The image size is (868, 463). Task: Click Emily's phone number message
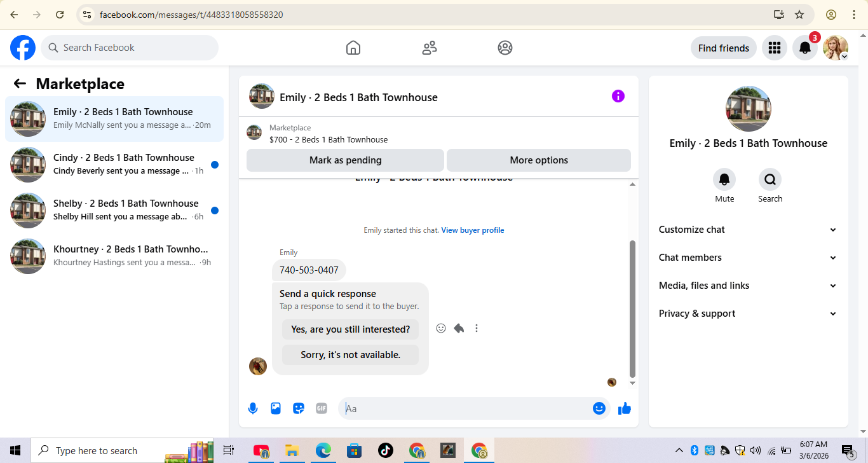pos(309,270)
